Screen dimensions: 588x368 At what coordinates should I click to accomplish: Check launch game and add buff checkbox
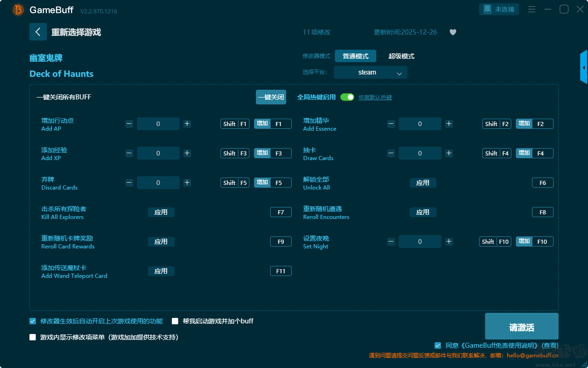coord(175,321)
